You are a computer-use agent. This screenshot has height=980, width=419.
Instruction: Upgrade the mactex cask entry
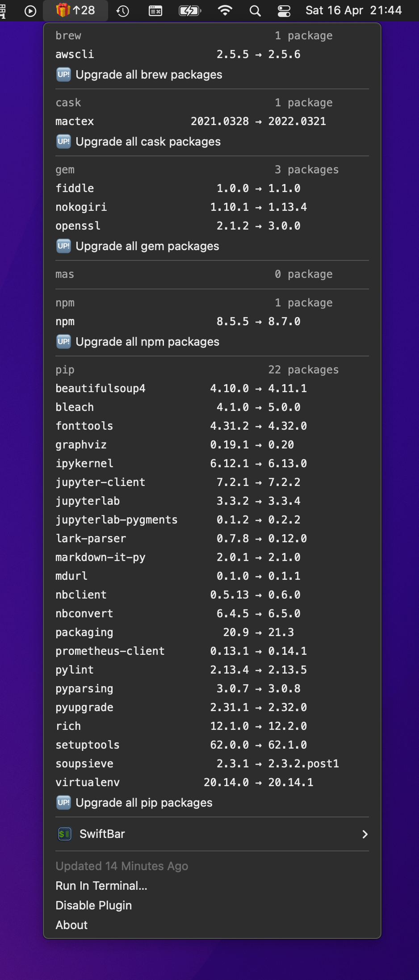pos(212,121)
